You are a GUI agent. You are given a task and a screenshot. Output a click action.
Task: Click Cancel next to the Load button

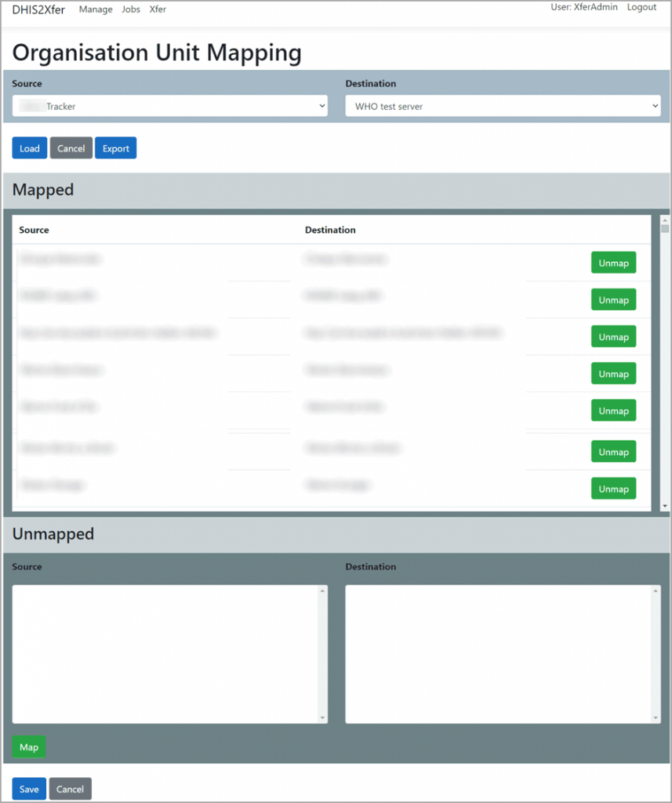coord(71,147)
